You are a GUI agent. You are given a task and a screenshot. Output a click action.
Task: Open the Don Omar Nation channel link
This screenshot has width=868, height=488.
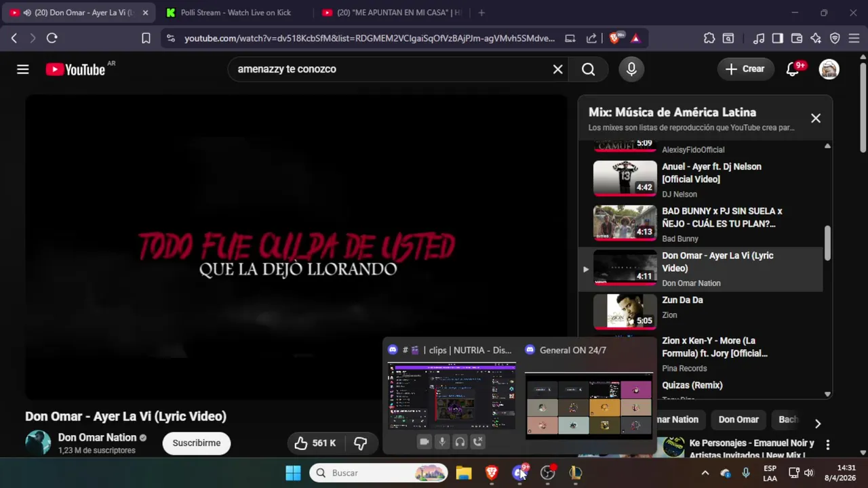97,437
